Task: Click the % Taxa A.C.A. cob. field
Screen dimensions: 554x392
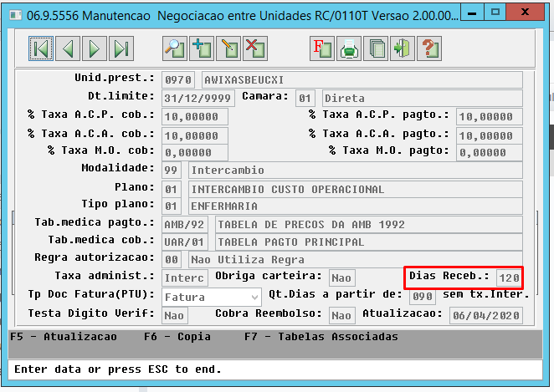Action: click(x=195, y=135)
